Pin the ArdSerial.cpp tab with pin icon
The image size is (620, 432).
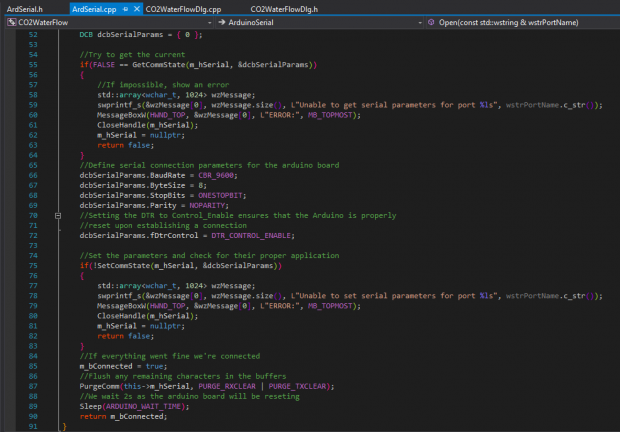click(125, 9)
